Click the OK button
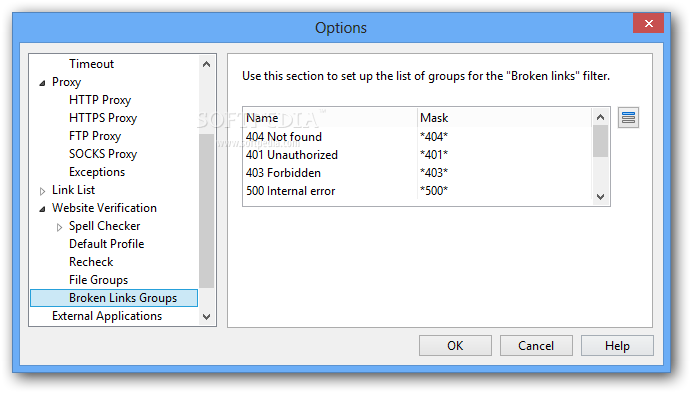Image resolution: width=691 pixels, height=393 pixels. pyautogui.click(x=455, y=345)
